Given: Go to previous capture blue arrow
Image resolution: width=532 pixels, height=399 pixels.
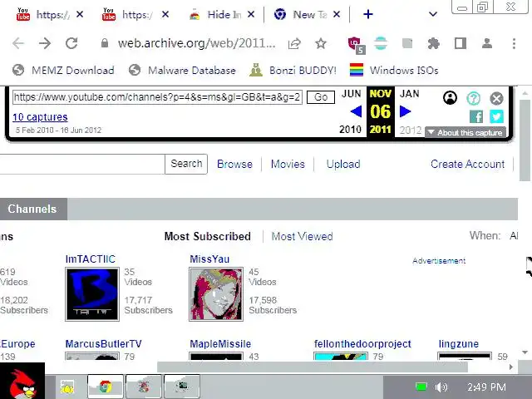Looking at the screenshot, I should [x=356, y=111].
